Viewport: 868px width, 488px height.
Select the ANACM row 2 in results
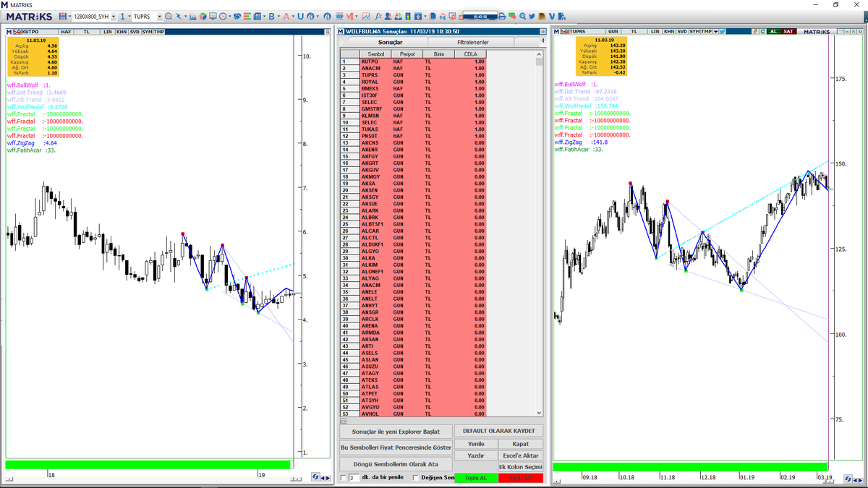[x=413, y=69]
